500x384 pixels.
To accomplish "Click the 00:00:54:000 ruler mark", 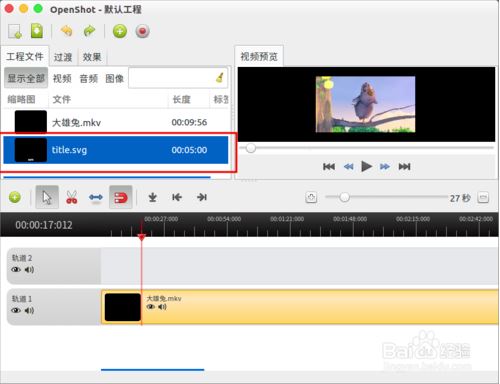I will pyautogui.click(x=224, y=219).
